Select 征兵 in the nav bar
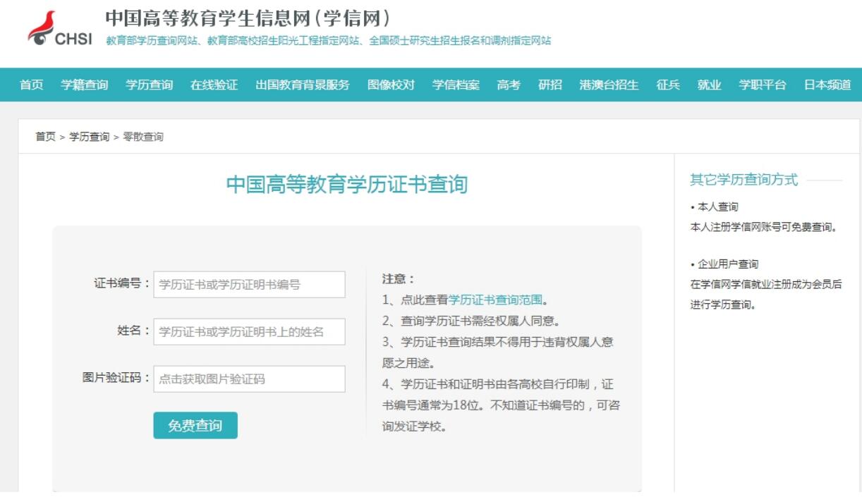 [x=668, y=85]
